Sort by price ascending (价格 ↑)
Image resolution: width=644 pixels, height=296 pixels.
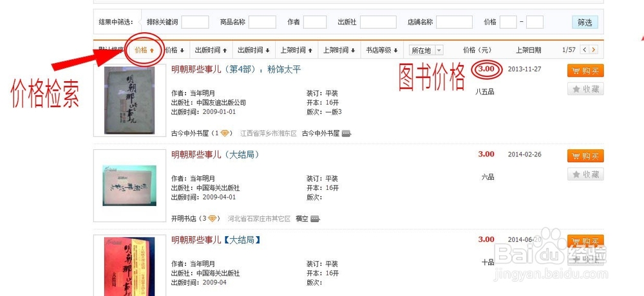(144, 50)
